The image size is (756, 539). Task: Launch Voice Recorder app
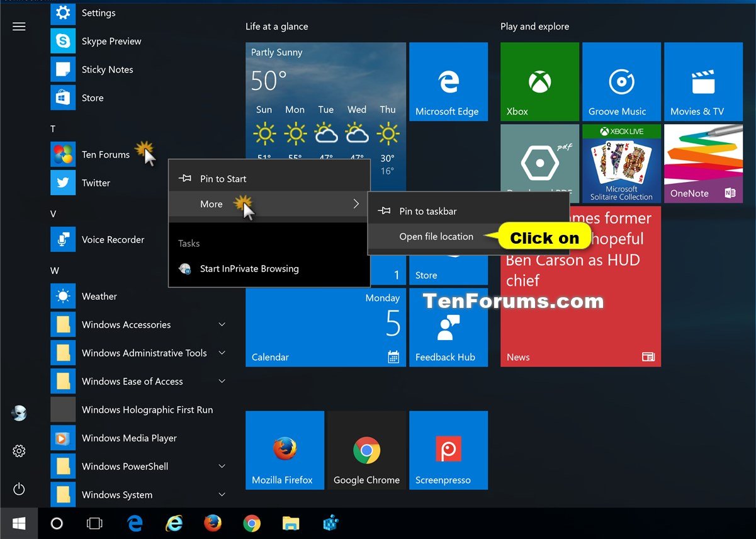coord(113,239)
